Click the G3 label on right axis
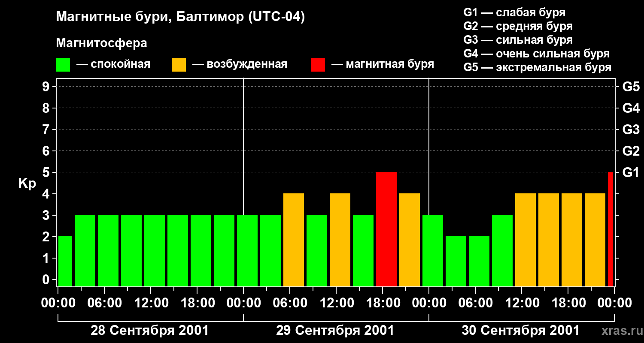Image resolution: width=644 pixels, height=343 pixels. [x=631, y=129]
